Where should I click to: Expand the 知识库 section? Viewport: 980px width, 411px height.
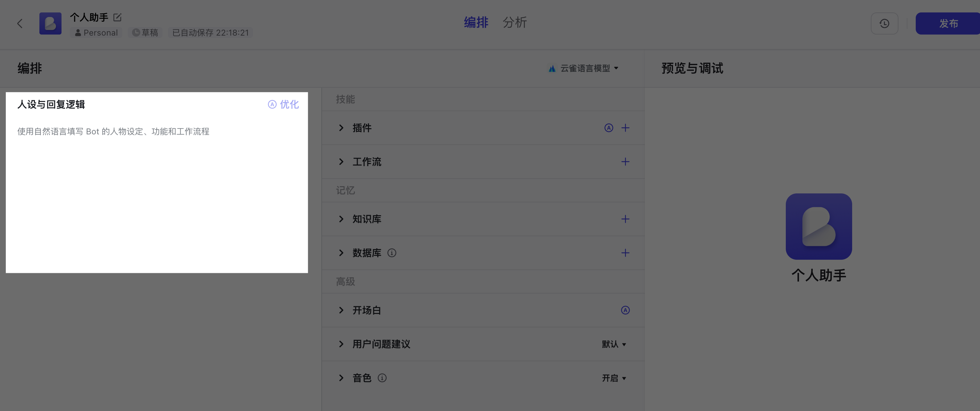341,219
